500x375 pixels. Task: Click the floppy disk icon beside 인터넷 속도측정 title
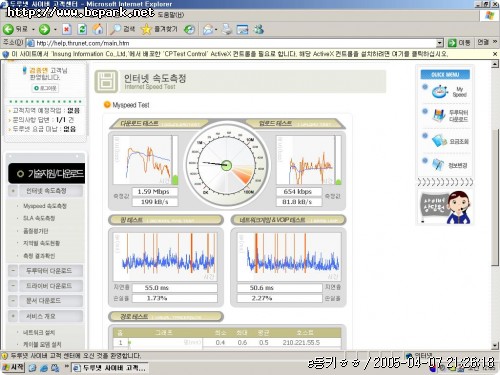106,81
